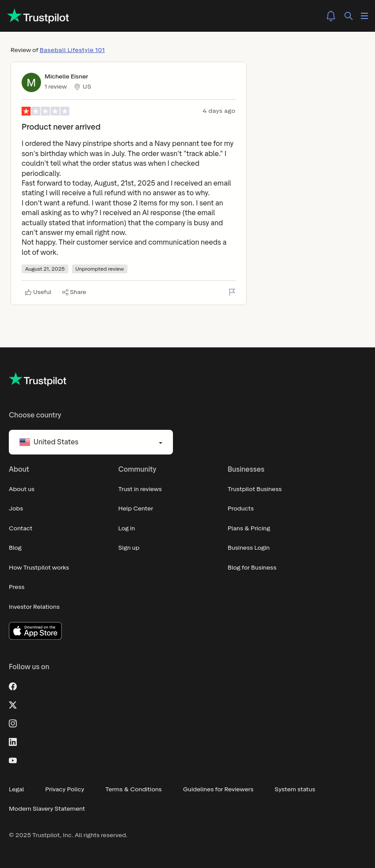
Task: Open the Investor Relations link
Action: pyautogui.click(x=34, y=607)
